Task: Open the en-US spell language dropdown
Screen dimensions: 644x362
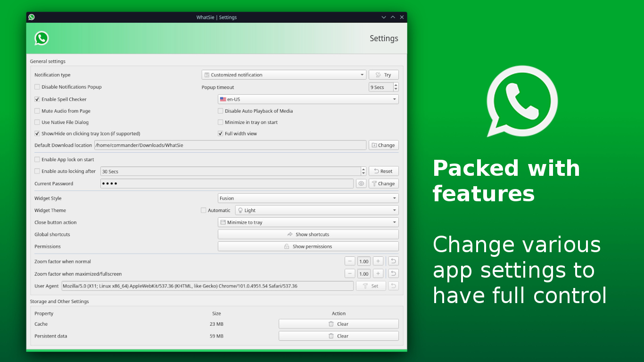Action: pos(308,99)
